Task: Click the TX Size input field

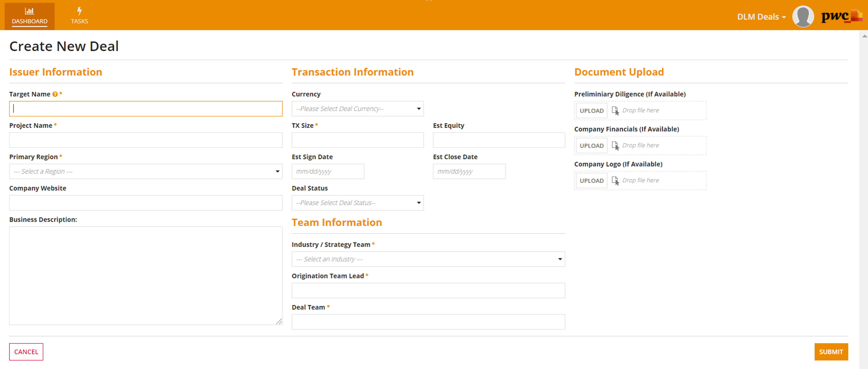Action: click(x=358, y=140)
